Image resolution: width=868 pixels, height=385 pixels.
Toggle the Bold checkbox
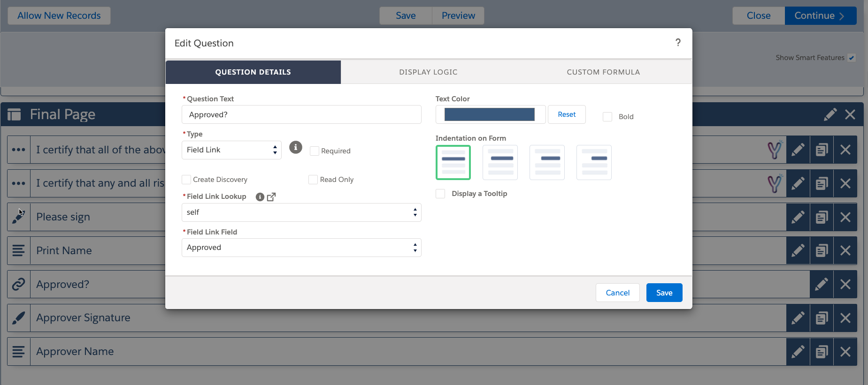[607, 117]
